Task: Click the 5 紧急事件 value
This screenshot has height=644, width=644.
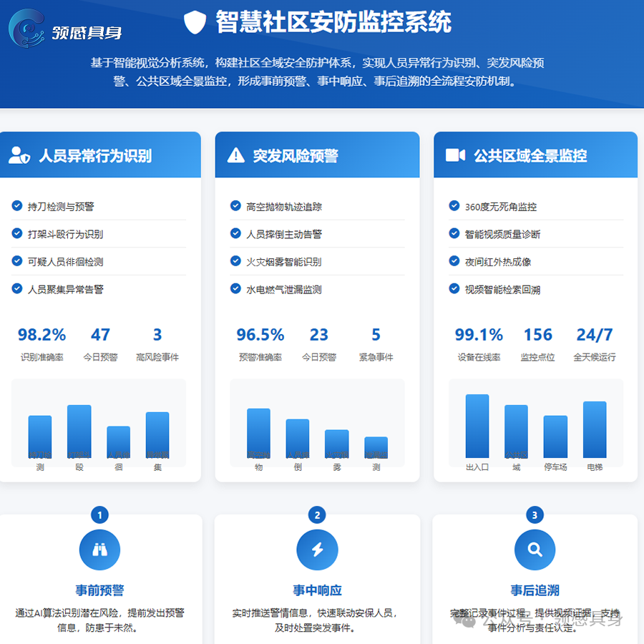Action: tap(376, 335)
